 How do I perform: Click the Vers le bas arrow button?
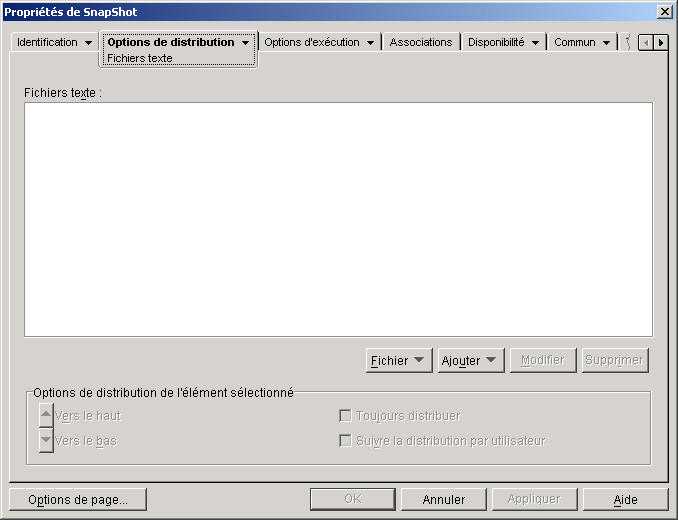point(46,440)
